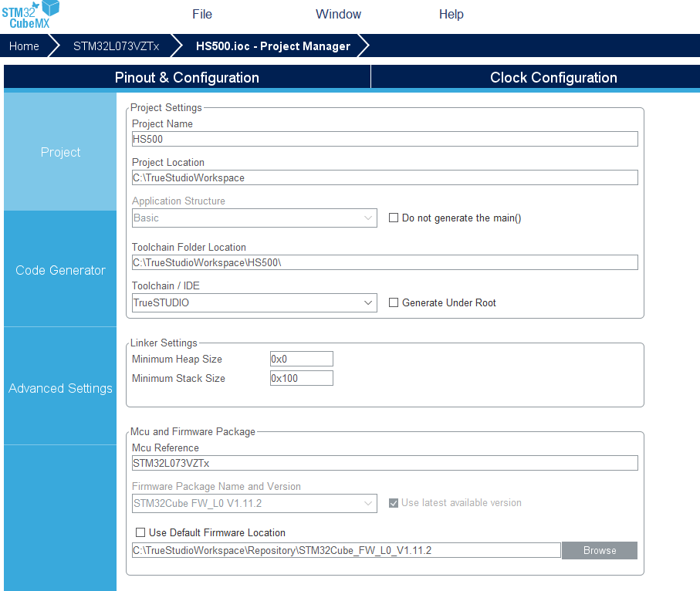The image size is (700, 591).
Task: Open the File menu
Action: [x=202, y=15]
